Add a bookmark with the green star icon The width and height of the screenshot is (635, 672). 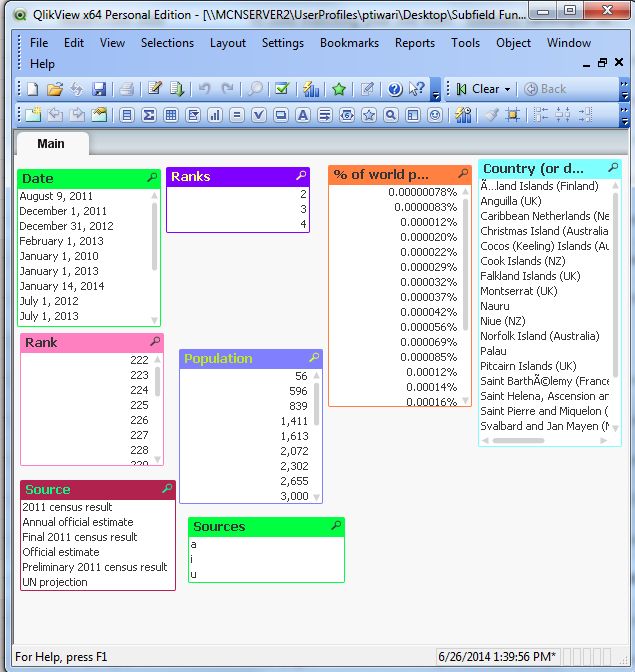click(x=338, y=89)
